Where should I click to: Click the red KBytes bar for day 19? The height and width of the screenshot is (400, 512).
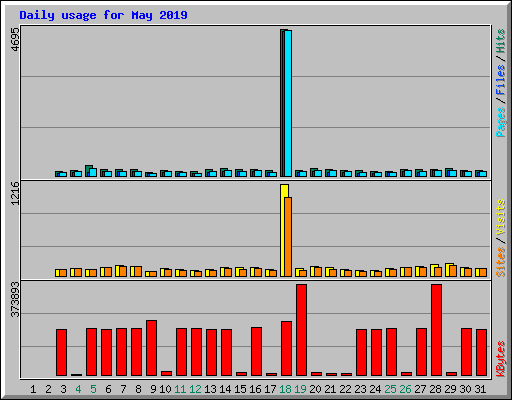(x=301, y=330)
